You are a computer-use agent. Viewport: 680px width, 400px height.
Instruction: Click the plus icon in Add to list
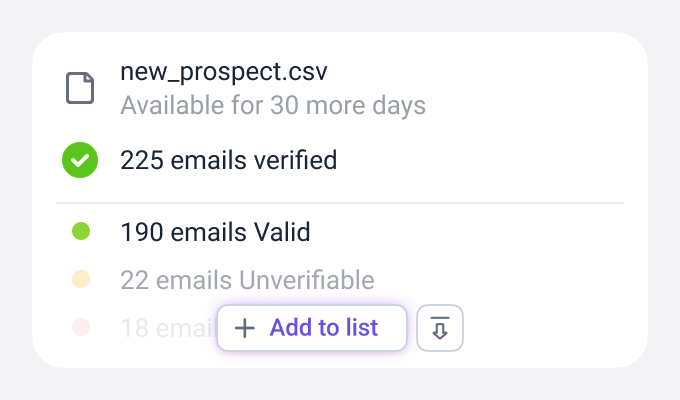point(245,328)
